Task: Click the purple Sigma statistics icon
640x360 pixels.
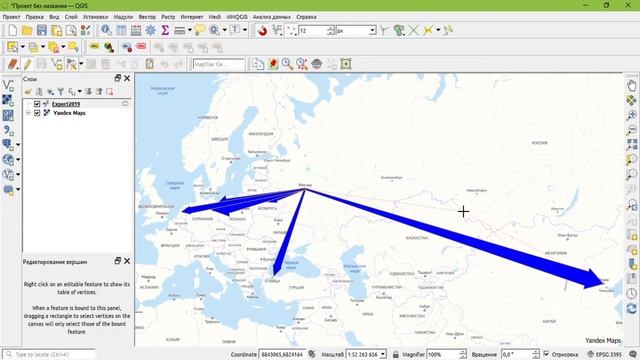Action: point(165,31)
